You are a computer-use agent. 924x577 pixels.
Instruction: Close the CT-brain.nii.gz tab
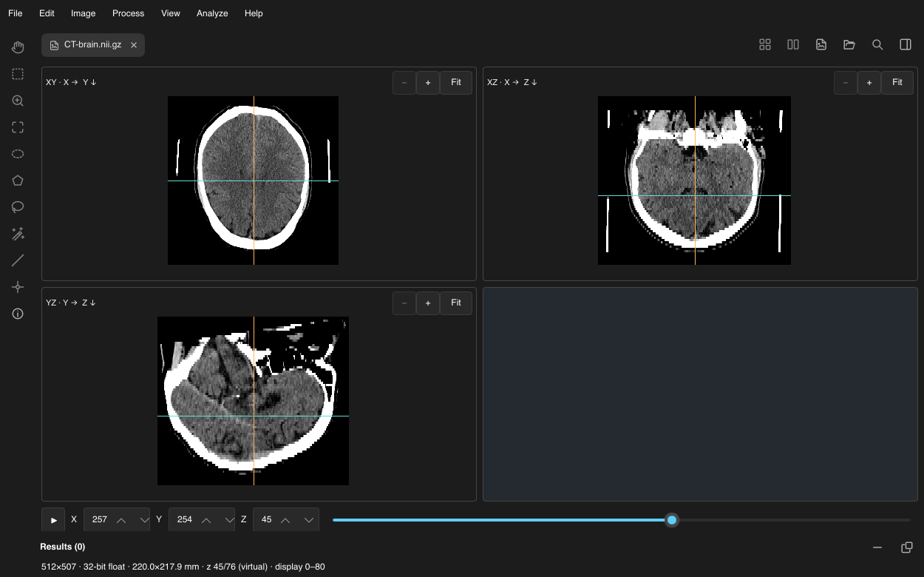click(134, 45)
